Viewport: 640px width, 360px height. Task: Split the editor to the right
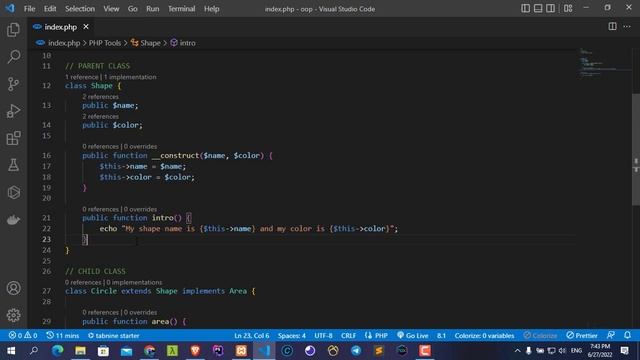click(612, 27)
